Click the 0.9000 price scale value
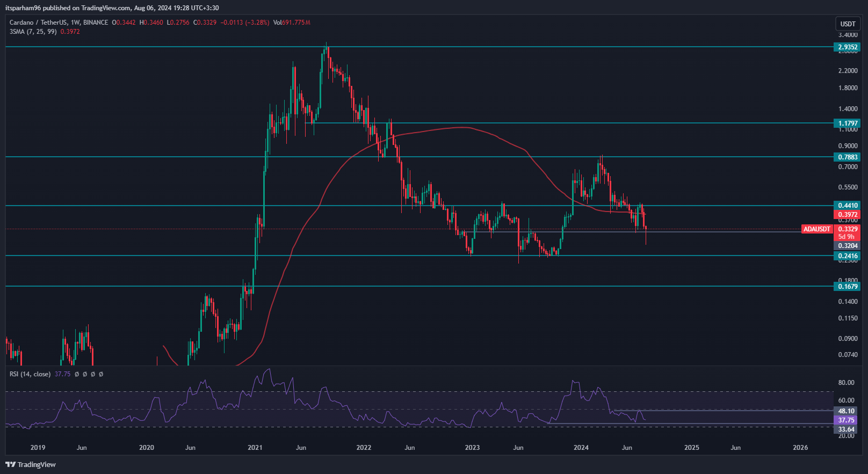 (848, 146)
